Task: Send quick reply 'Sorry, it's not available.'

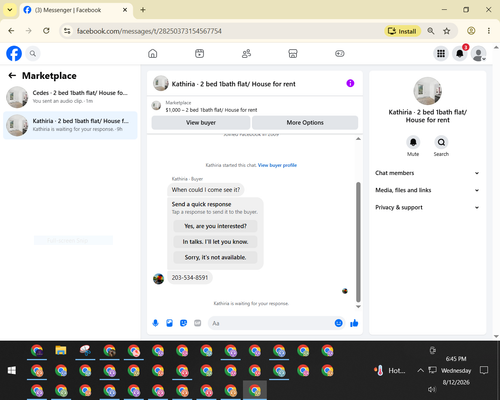Action: coord(215,257)
